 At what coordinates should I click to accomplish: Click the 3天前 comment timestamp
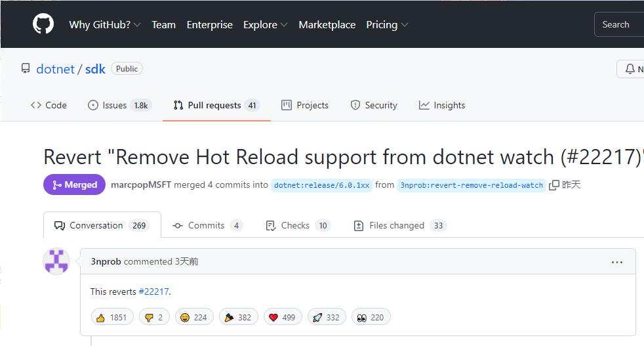click(186, 261)
